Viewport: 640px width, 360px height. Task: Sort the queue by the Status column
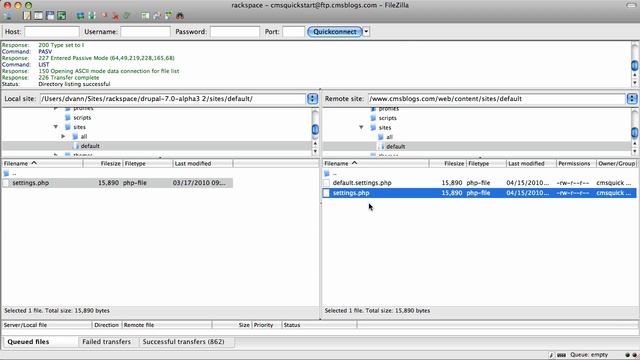tap(319, 325)
